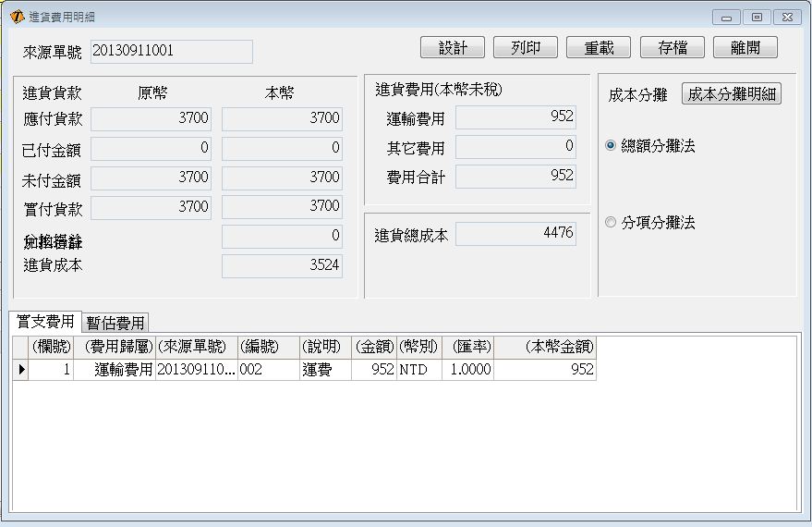
Task: Select 總額分攤法 radio option
Action: click(610, 146)
